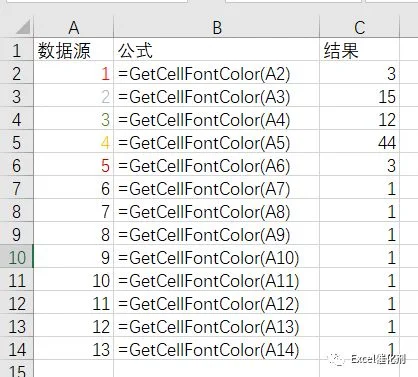418x377 pixels.
Task: Select row 11 header
Action: pyautogui.click(x=17, y=279)
